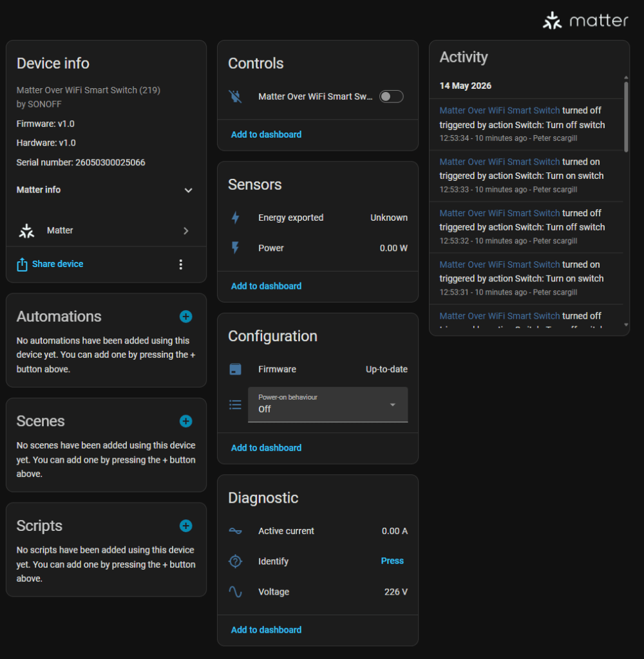
Task: Click the Active current wave icon
Action: [x=236, y=531]
